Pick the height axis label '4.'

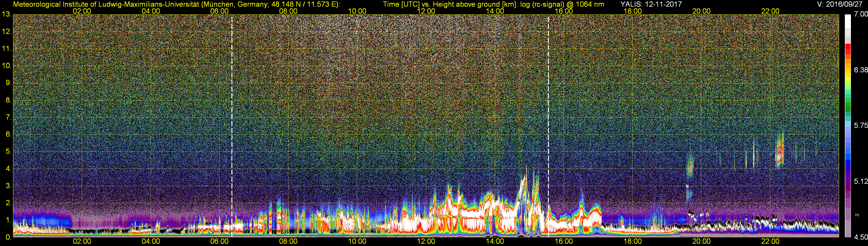tap(8, 168)
